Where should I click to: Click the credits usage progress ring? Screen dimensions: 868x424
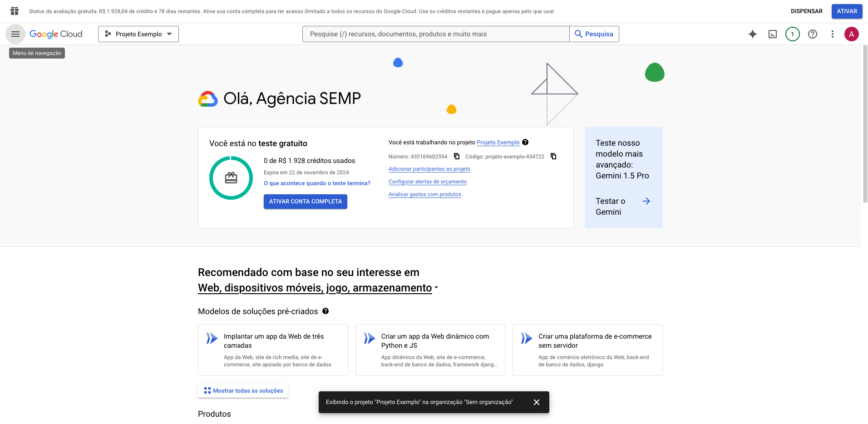[231, 178]
